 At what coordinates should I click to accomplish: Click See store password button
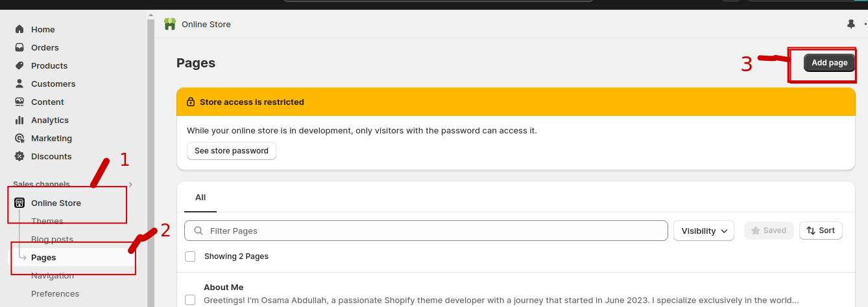point(232,151)
